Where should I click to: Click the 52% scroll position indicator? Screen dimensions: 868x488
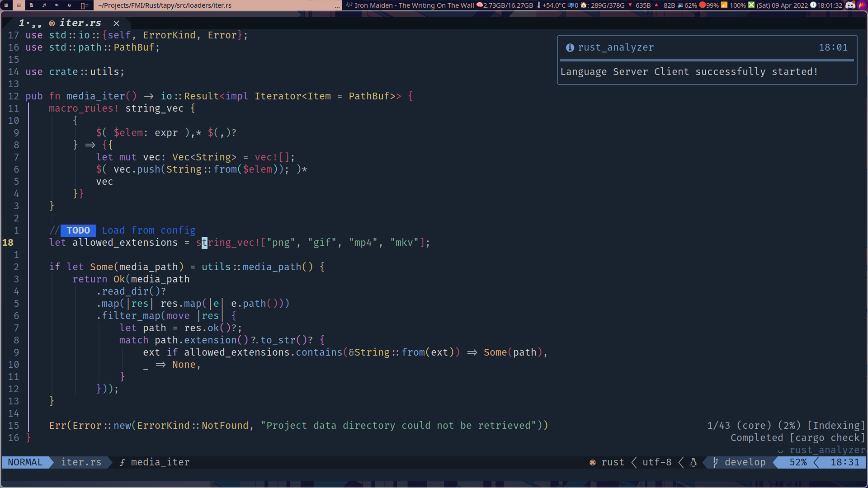pyautogui.click(x=797, y=462)
